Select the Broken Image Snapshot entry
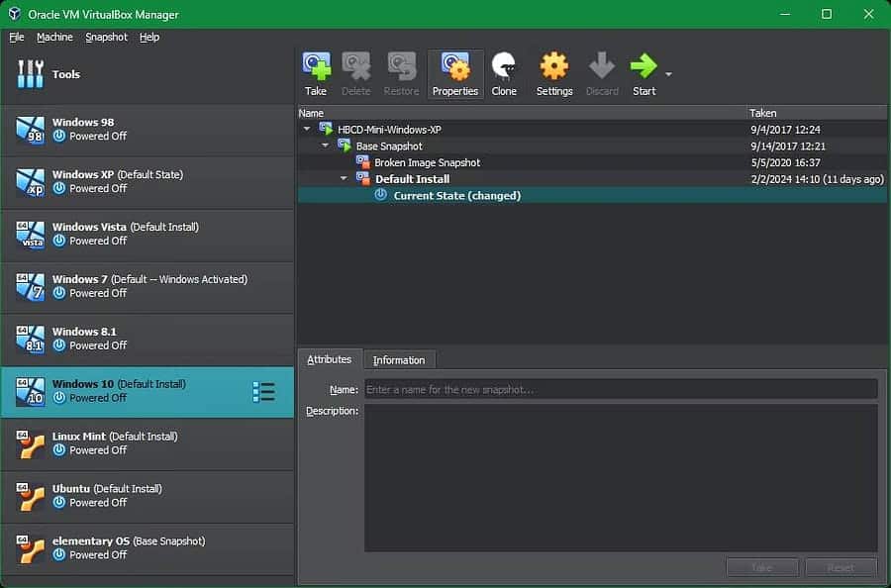Image resolution: width=891 pixels, height=588 pixels. pyautogui.click(x=427, y=162)
